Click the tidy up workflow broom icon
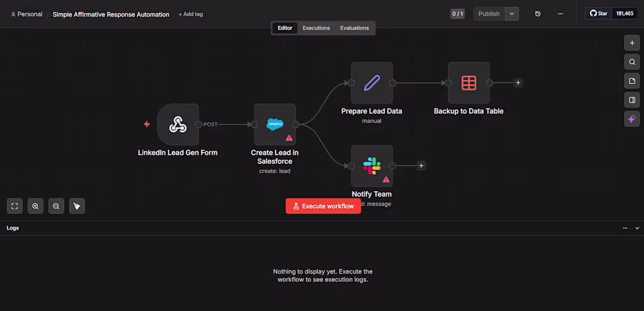 [77, 206]
